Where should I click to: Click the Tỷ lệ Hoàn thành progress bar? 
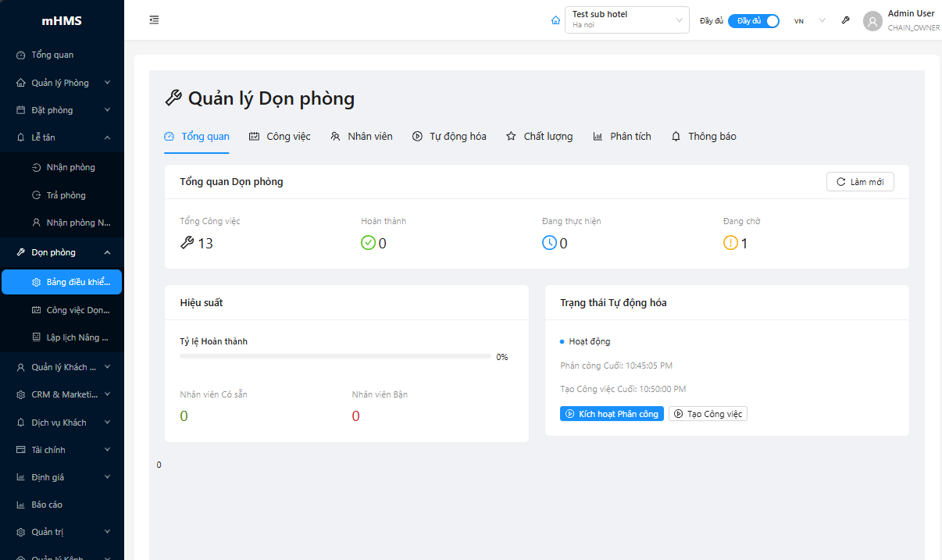336,356
